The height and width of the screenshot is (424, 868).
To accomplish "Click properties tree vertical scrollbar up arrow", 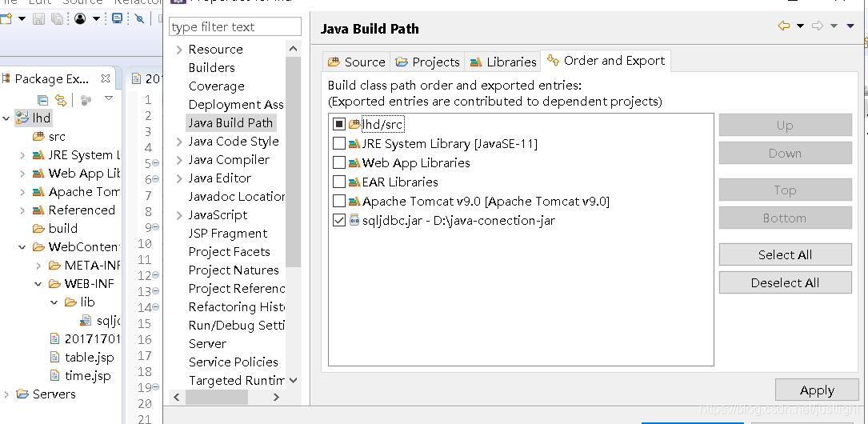I will point(294,49).
